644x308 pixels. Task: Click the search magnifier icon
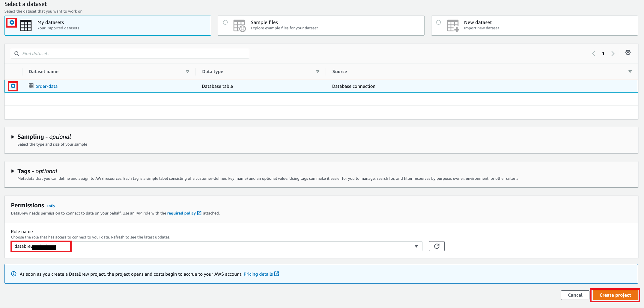(x=17, y=54)
